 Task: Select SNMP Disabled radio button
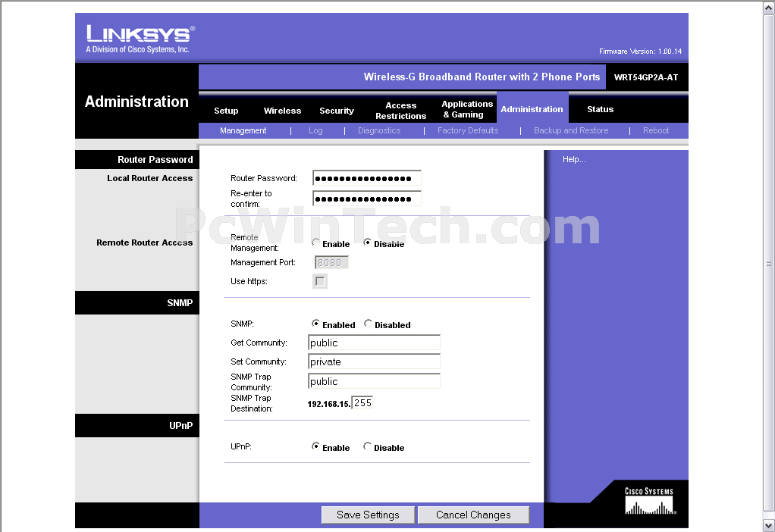tap(368, 323)
